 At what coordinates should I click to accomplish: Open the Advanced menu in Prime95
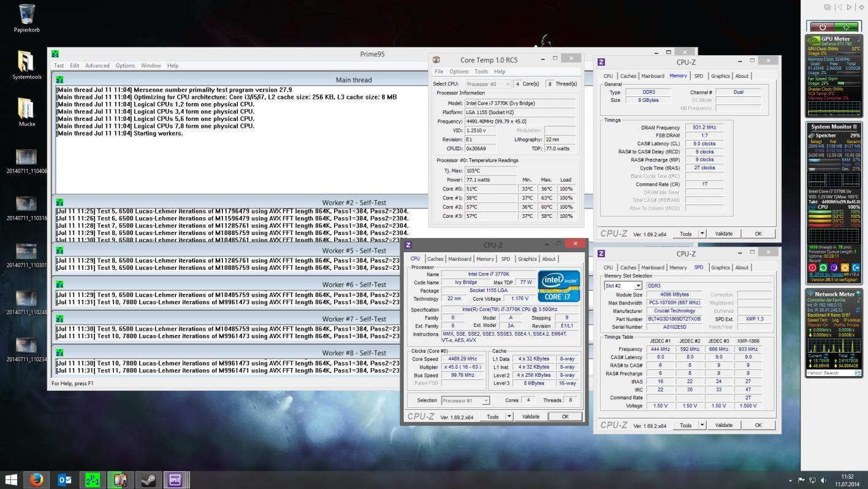[97, 66]
